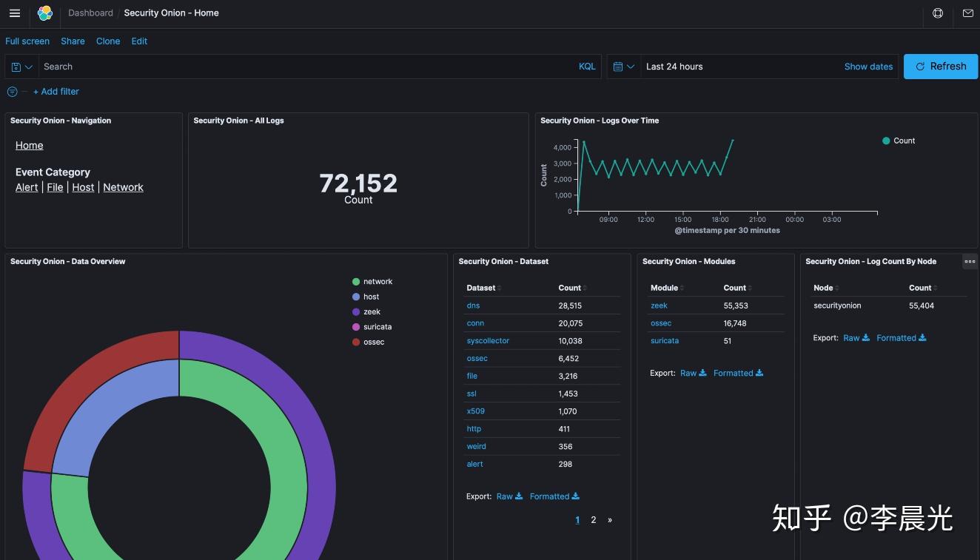
Task: Open the Kibana navigation hamburger menu
Action: click(x=14, y=13)
